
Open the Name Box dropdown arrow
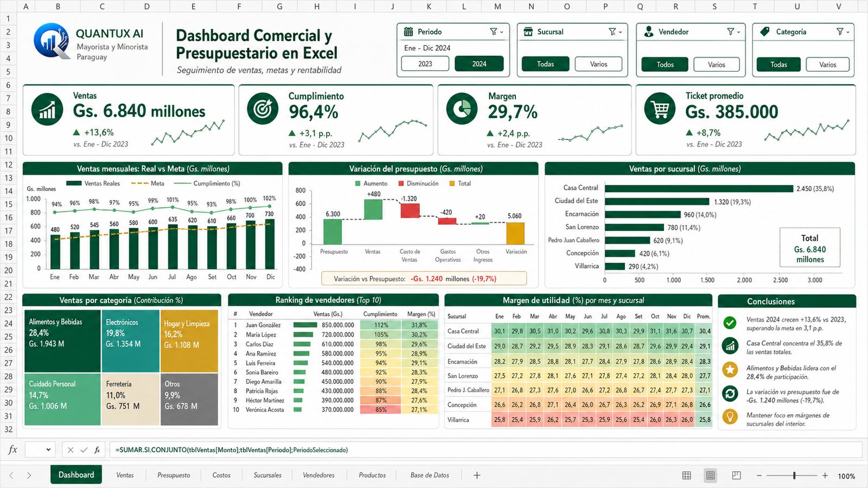48,450
